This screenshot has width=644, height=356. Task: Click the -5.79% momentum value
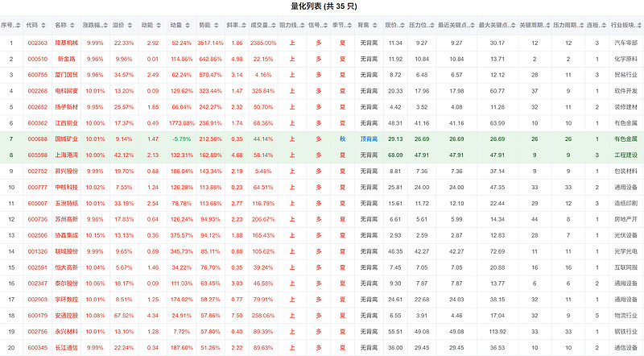pos(182,139)
